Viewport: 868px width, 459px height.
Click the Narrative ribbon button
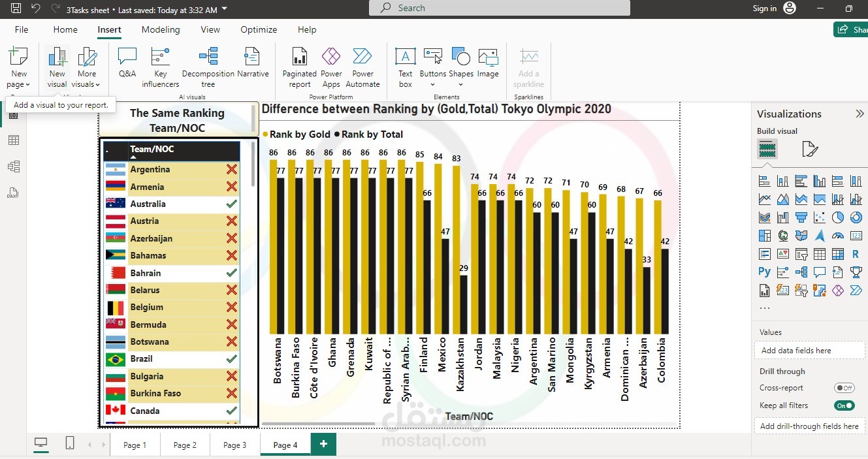click(253, 63)
